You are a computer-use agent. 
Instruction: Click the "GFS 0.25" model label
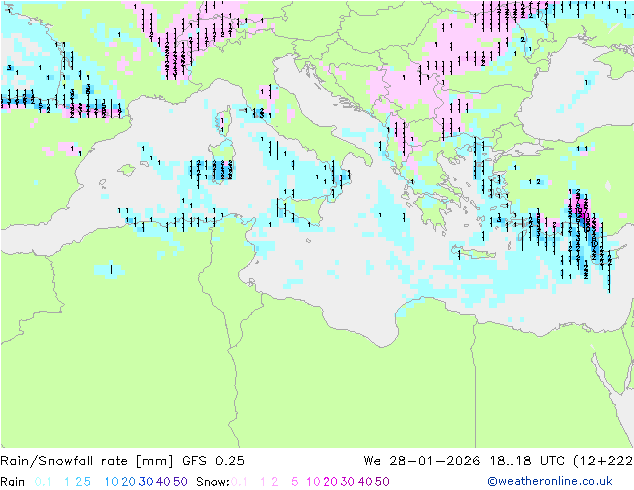(x=213, y=461)
